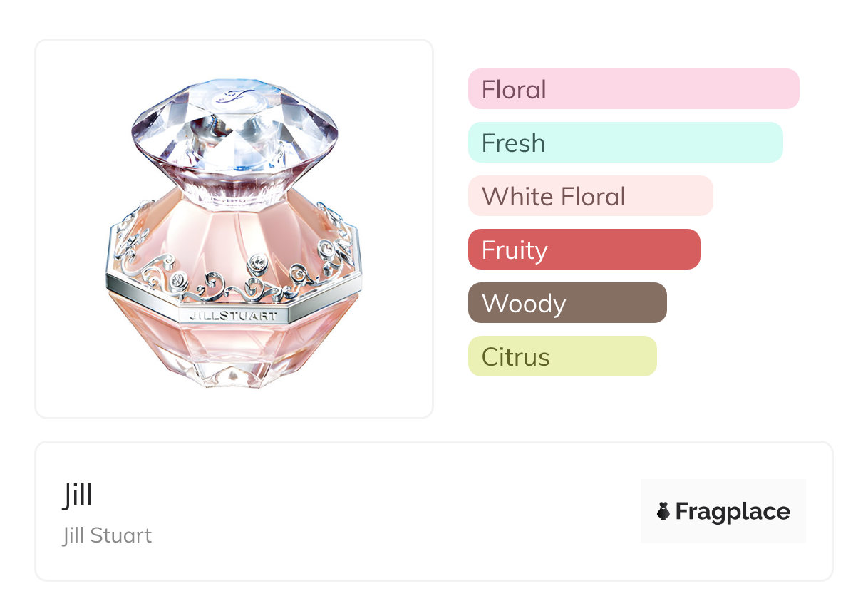This screenshot has width=868, height=616.
Task: Select the Fresh accord bar
Action: click(x=625, y=143)
